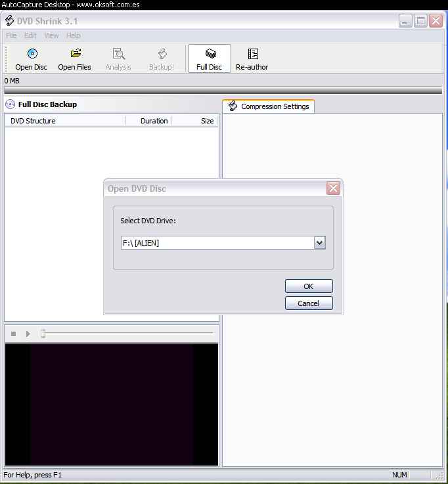Click the disc size progress bar
This screenshot has width=448, height=484.
click(223, 91)
